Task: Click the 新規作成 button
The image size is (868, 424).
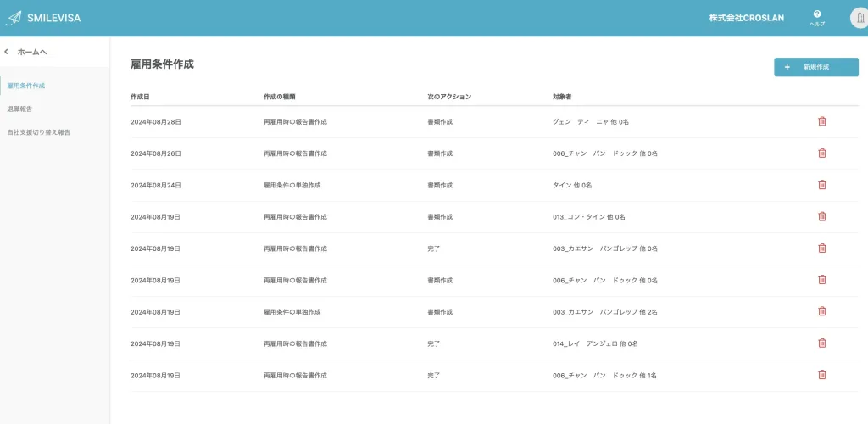Action: [815, 67]
